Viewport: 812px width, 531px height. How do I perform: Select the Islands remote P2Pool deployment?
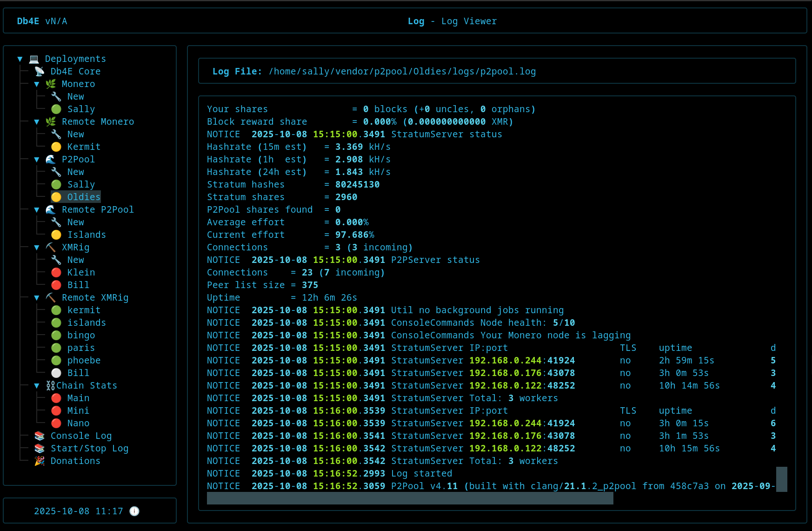tap(87, 235)
